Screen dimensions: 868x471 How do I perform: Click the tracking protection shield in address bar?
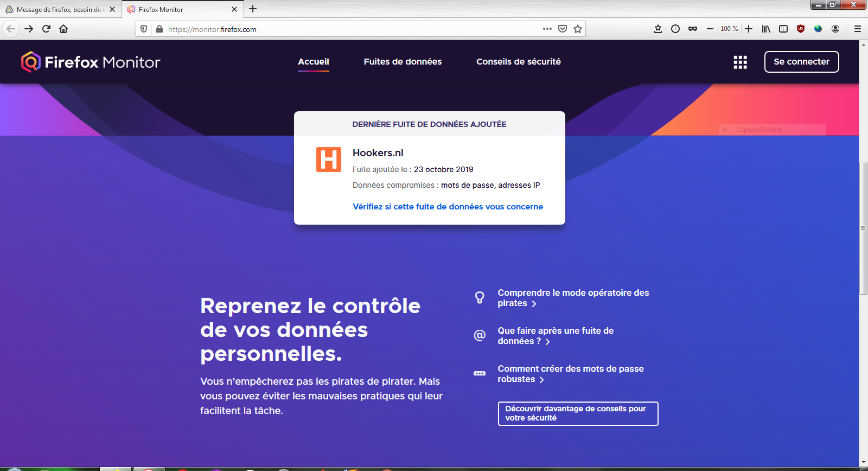click(x=144, y=29)
